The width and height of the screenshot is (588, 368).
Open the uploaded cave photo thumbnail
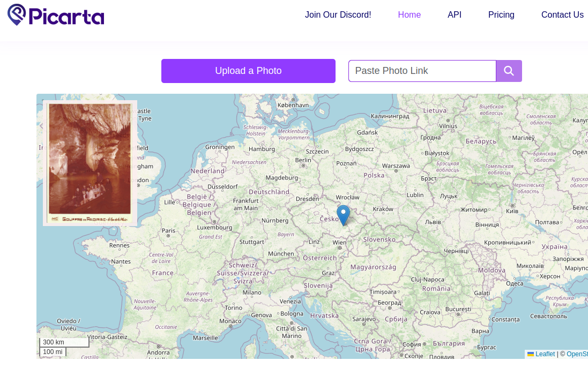90,163
